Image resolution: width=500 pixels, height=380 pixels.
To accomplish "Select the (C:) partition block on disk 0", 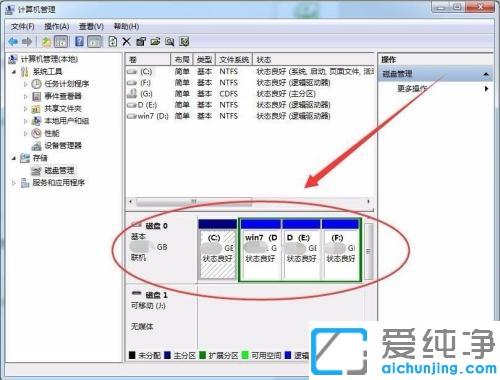I will coord(218,249).
